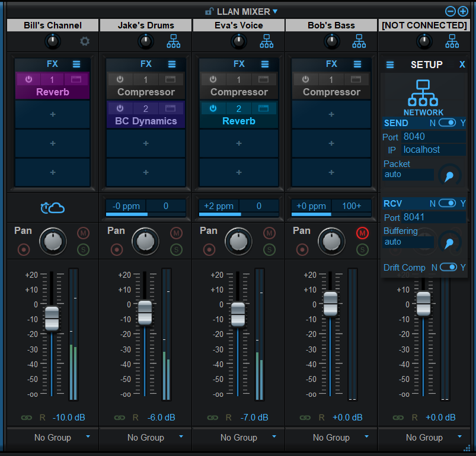Add plugin in Eva's Voice fourth slot
Image resolution: width=476 pixels, height=456 pixels.
coord(239,172)
